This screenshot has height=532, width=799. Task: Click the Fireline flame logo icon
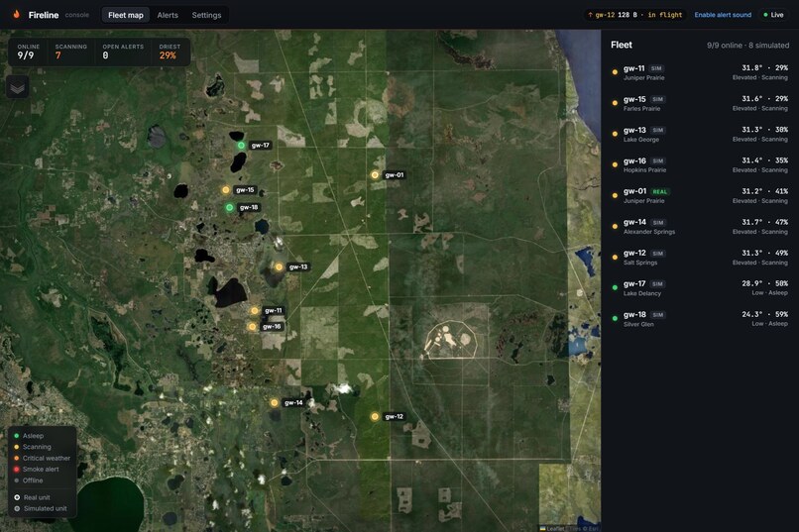pyautogui.click(x=16, y=14)
